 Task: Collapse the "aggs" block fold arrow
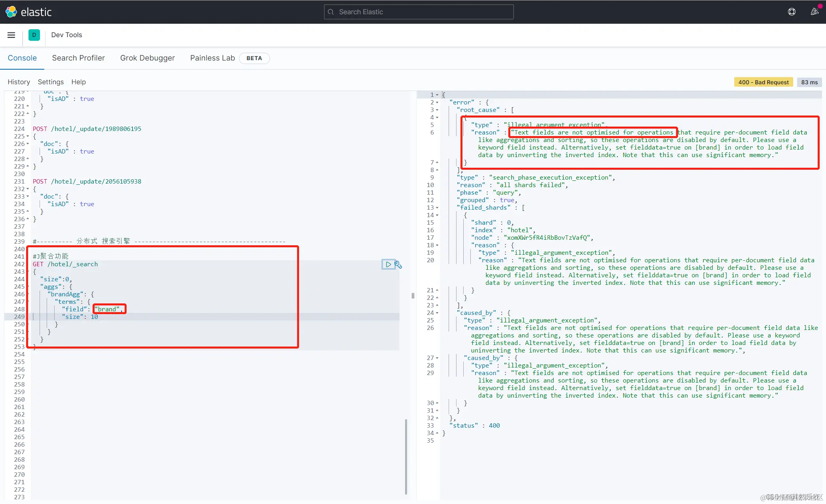click(x=28, y=287)
